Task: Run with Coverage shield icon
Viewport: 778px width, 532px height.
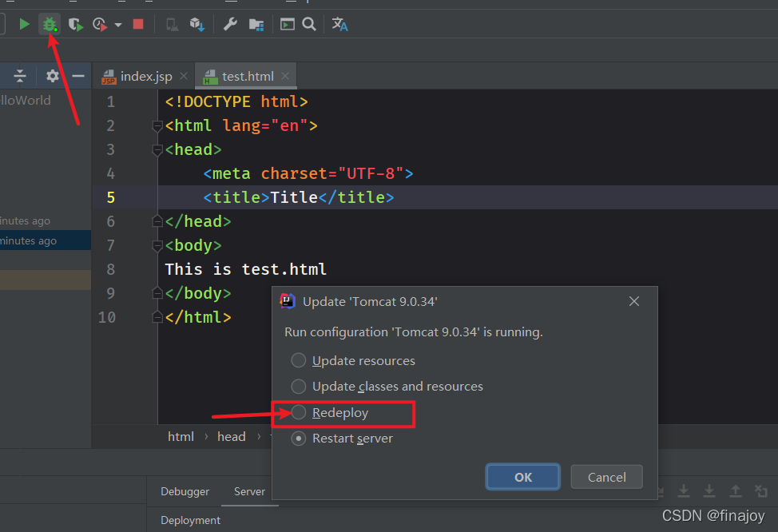Action: coord(75,24)
